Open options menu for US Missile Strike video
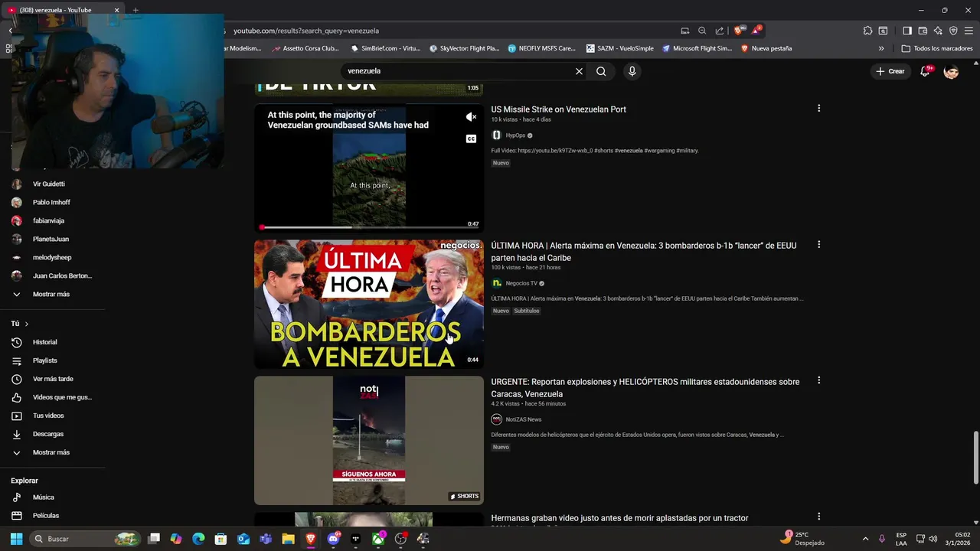 coord(818,109)
